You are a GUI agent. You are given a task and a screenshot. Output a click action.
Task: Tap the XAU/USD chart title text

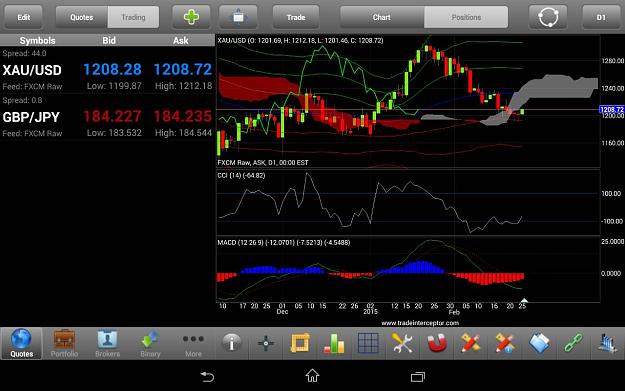(x=300, y=40)
